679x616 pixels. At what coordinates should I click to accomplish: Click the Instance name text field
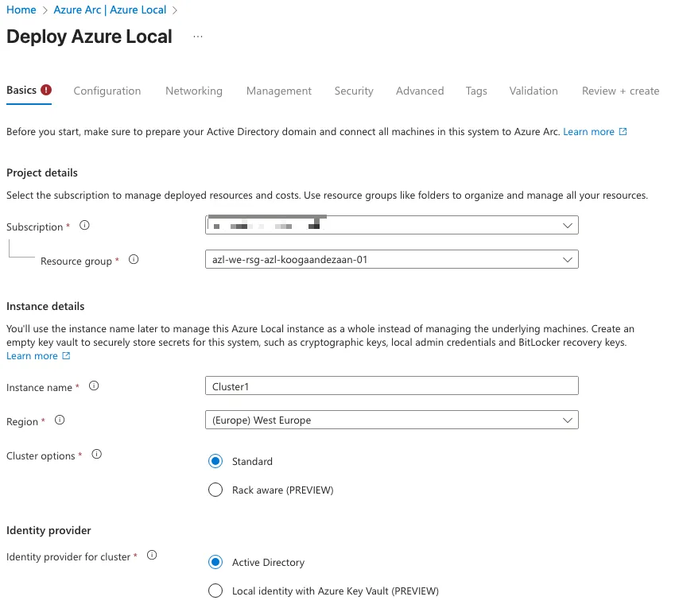point(391,386)
